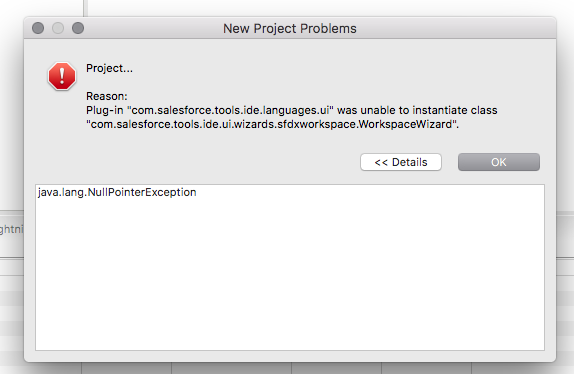Select the java.lang.NullPointerException line in details
574x374 pixels.
tap(117, 192)
